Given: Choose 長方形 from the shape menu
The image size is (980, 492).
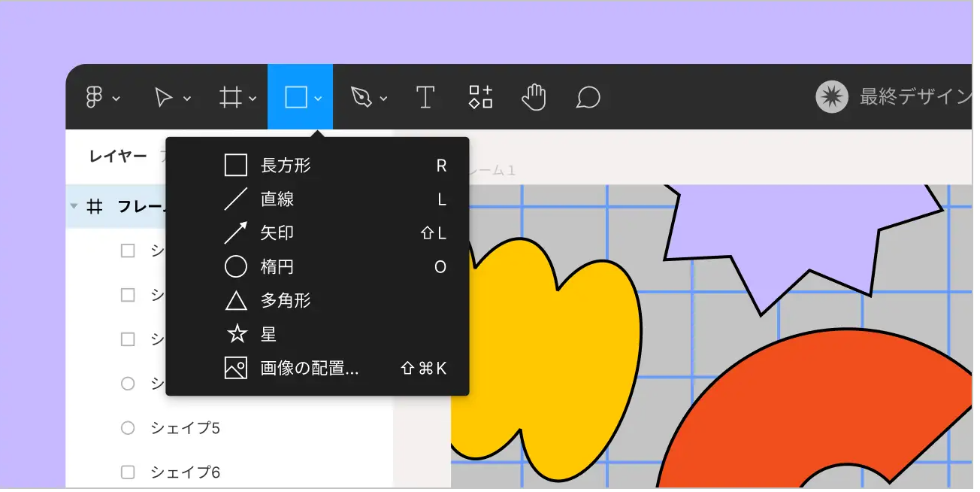Looking at the screenshot, I should tap(317, 166).
